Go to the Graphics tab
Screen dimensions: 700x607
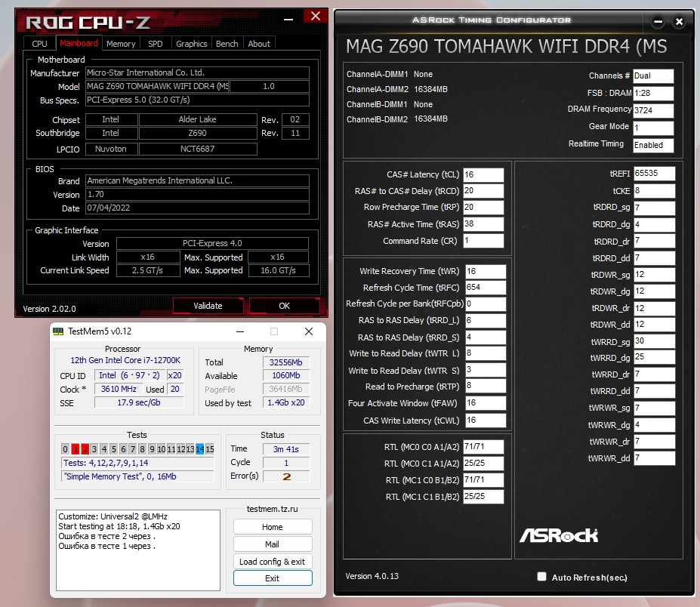192,44
